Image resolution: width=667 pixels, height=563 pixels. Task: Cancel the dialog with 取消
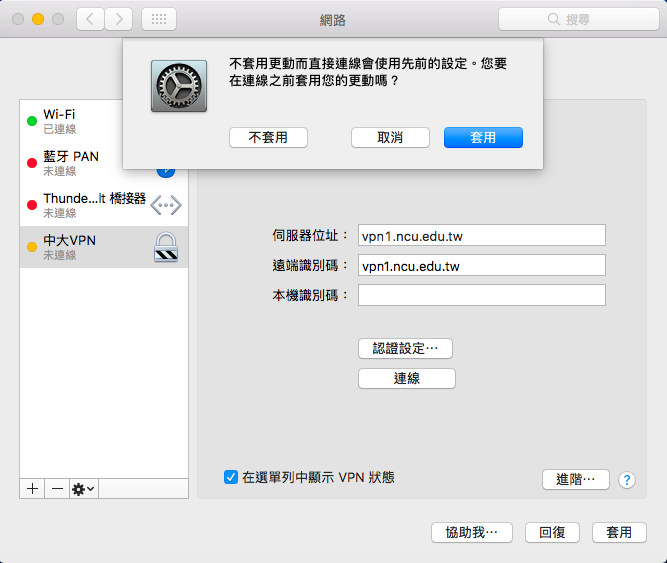390,138
